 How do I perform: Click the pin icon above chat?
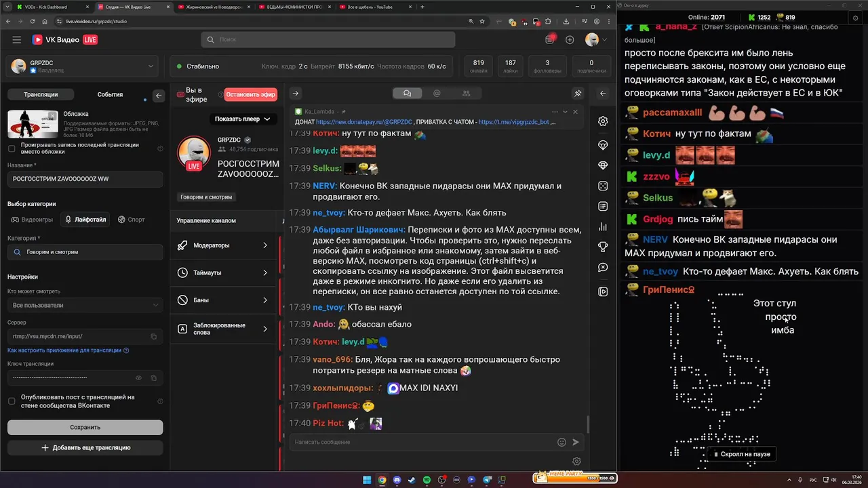click(x=578, y=94)
